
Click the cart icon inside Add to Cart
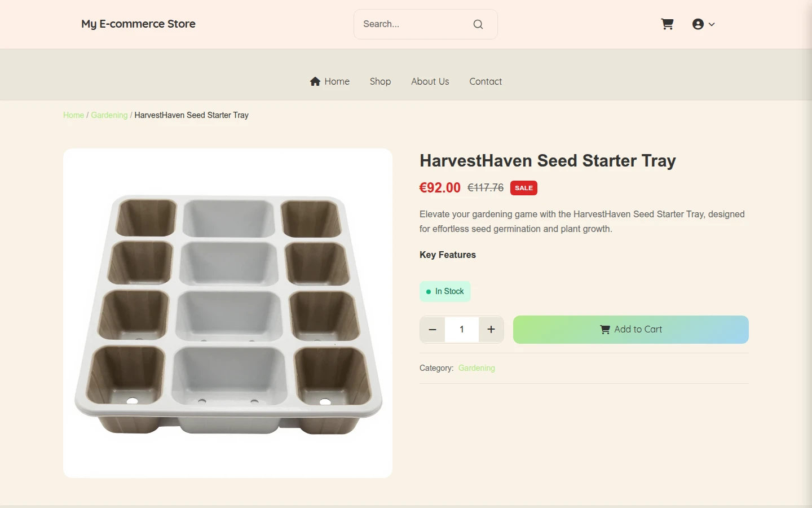click(x=605, y=330)
